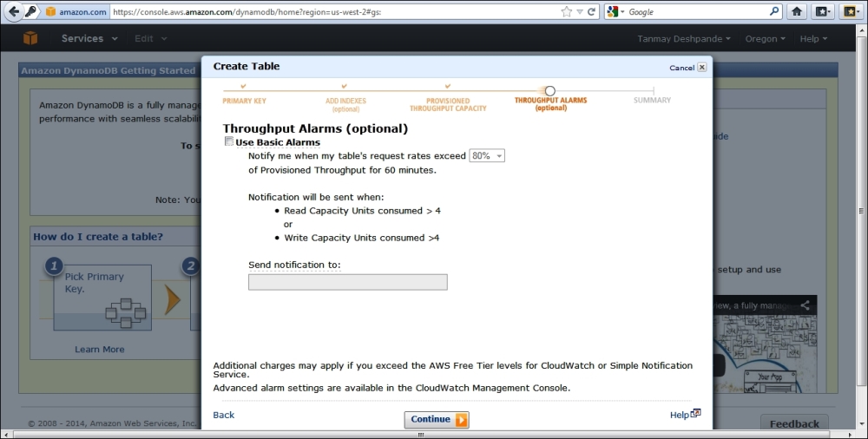Click the bookmark star in address bar
Screen dimensions: 868x439
tap(566, 11)
